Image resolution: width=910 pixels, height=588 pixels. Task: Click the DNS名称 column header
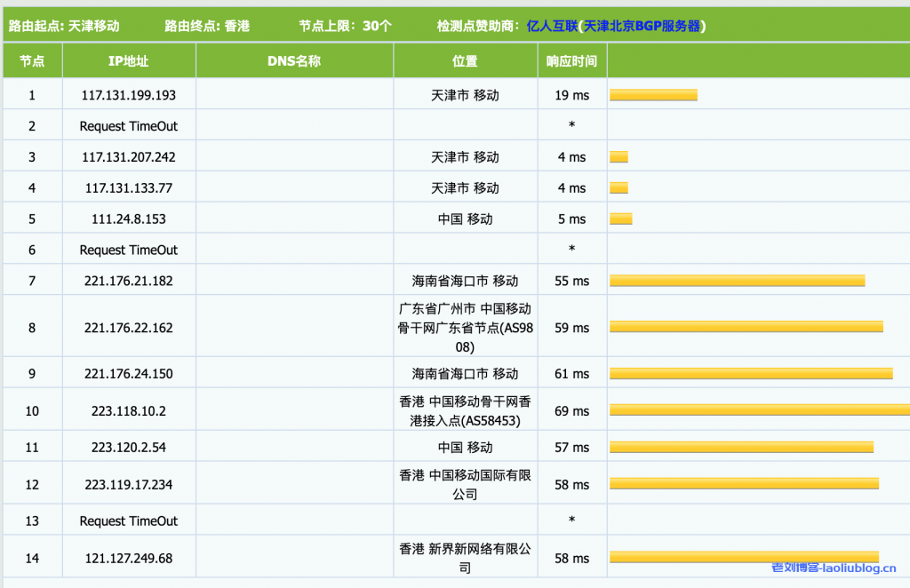[x=293, y=61]
